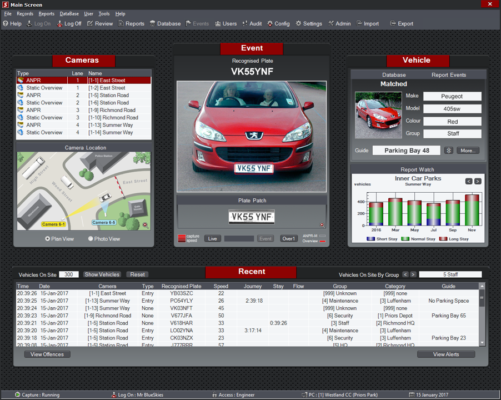Click the Import toolbar item
The width and height of the screenshot is (501, 400).
[x=368, y=24]
